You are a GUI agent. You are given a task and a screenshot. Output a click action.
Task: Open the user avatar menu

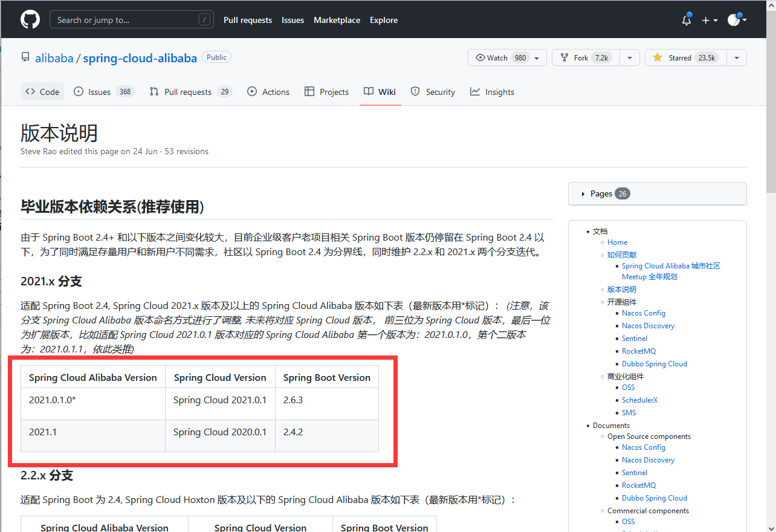[x=737, y=20]
